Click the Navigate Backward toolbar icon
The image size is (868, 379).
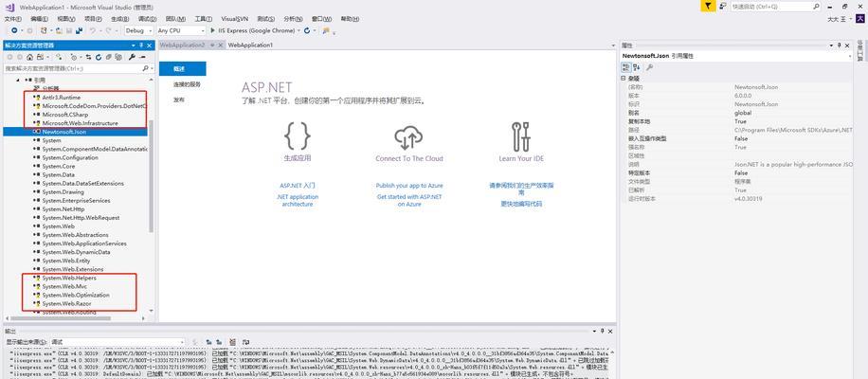click(x=14, y=30)
